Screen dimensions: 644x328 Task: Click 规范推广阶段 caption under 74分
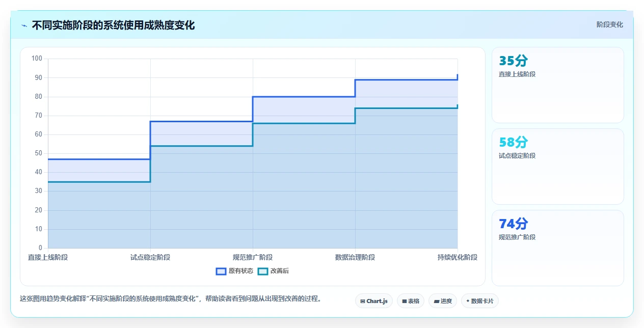(x=517, y=237)
